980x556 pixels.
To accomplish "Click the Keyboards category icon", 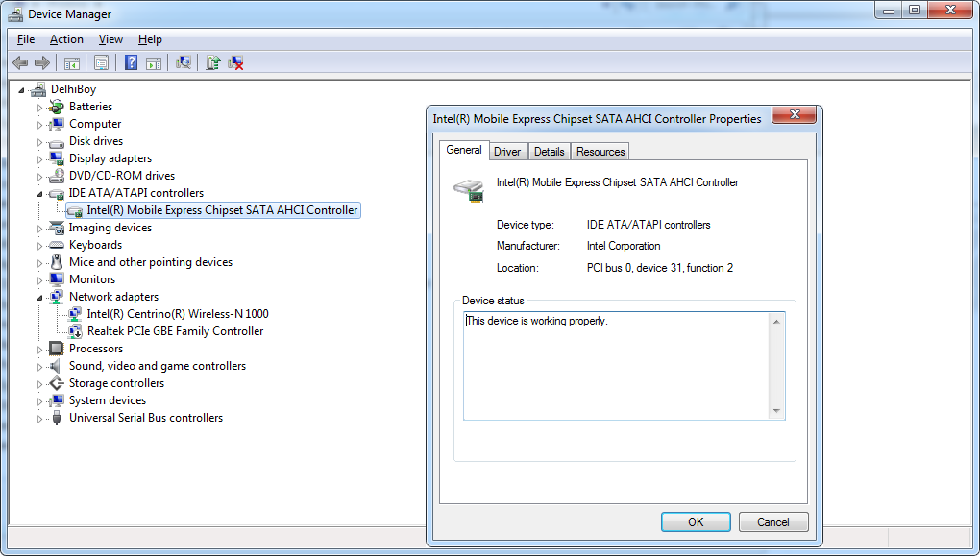I will point(57,245).
